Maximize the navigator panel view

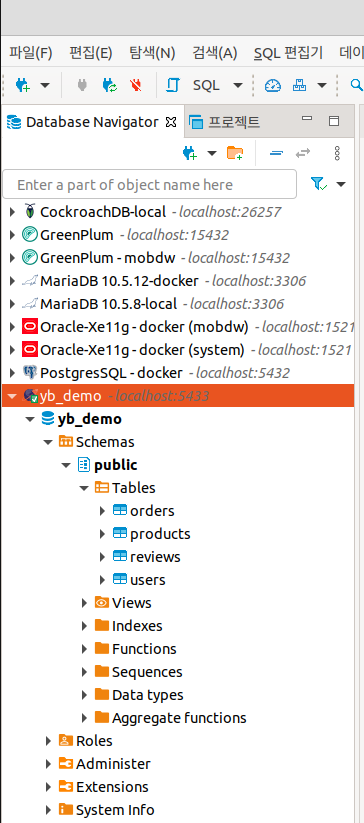point(334,121)
